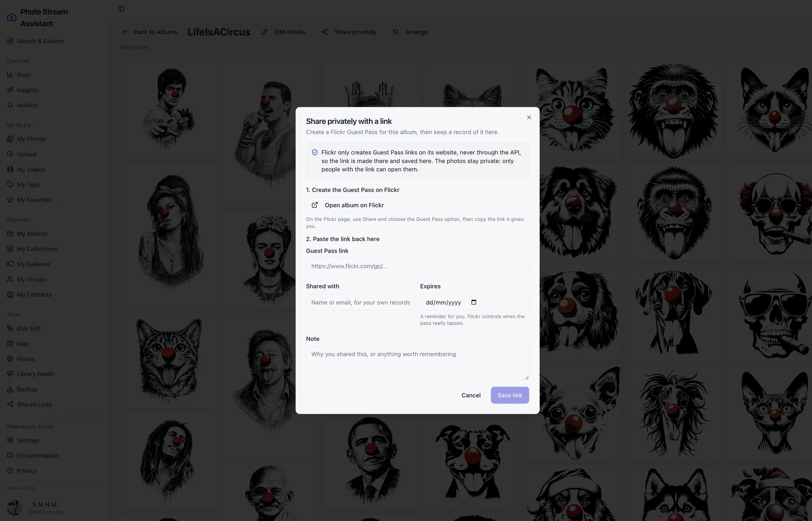The image size is (812, 521).
Task: Click the Shared Links share icon
Action: pyautogui.click(x=10, y=404)
